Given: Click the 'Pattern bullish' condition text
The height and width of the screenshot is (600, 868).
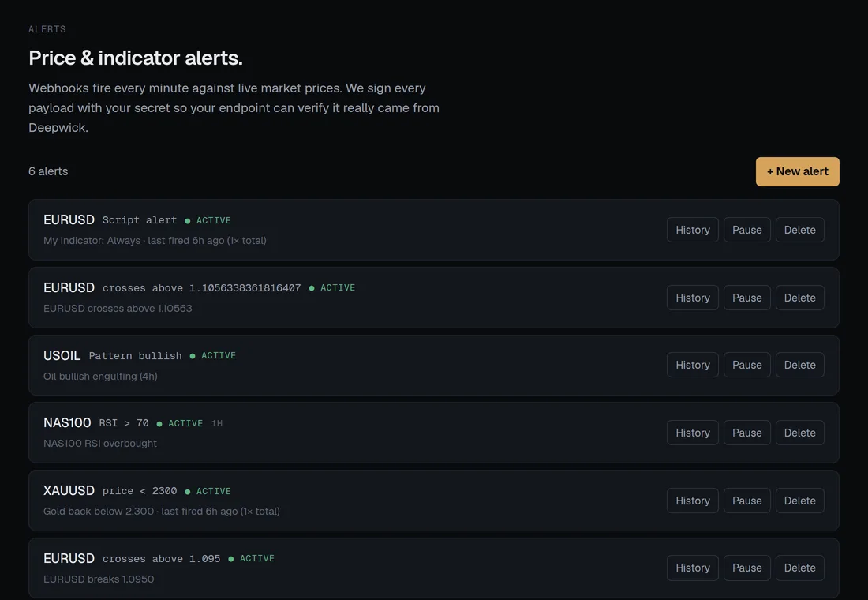Looking at the screenshot, I should (x=135, y=356).
